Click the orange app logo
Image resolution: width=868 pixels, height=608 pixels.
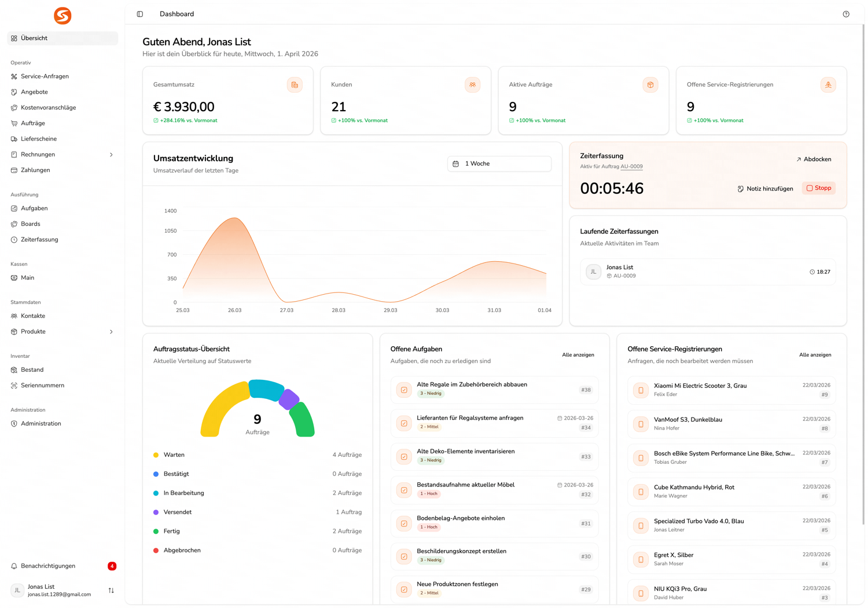62,16
